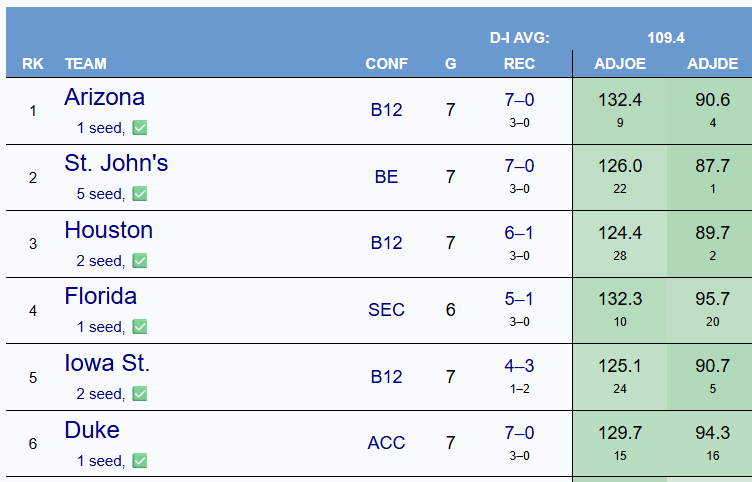
Task: Open the Iowa St. team link
Action: click(107, 363)
